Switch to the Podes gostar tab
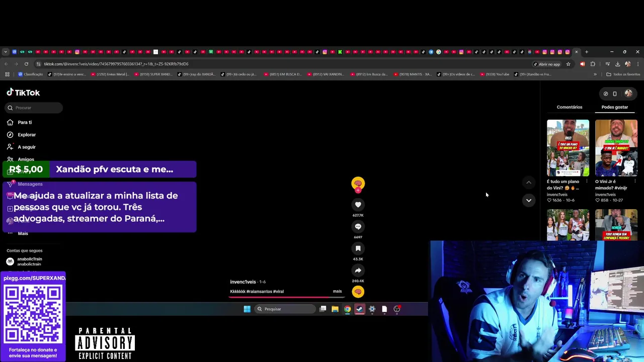 pos(614,107)
